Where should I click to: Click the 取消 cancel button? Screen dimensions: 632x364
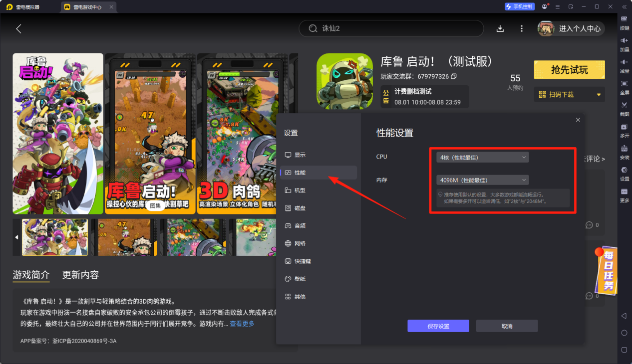click(x=507, y=326)
